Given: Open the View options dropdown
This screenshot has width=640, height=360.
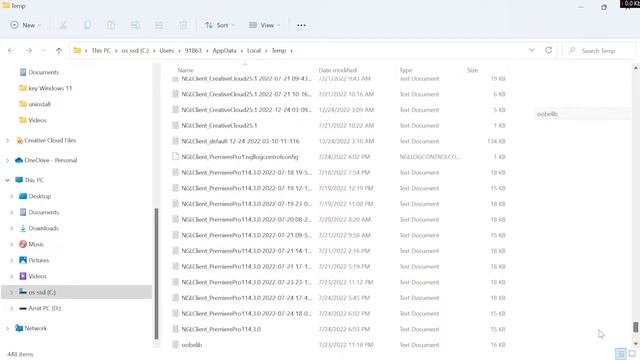Looking at the screenshot, I should [x=264, y=25].
